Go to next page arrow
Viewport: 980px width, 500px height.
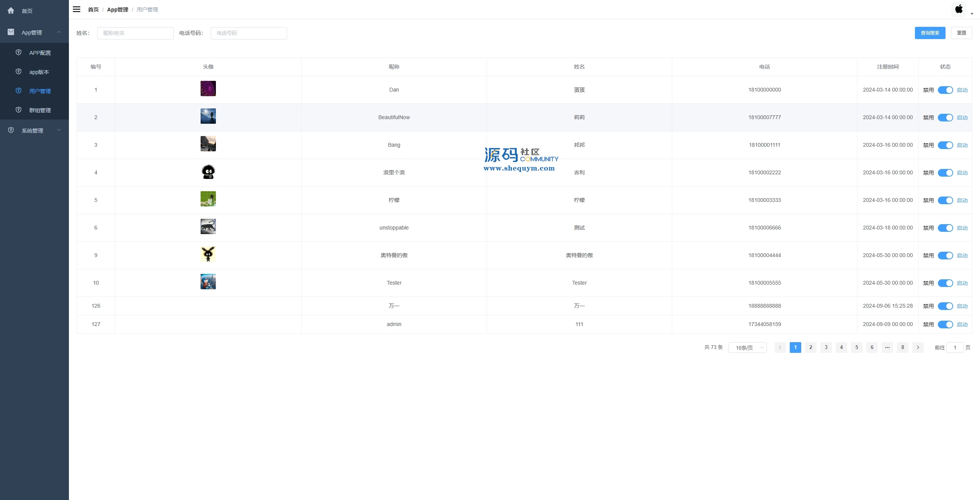click(918, 348)
